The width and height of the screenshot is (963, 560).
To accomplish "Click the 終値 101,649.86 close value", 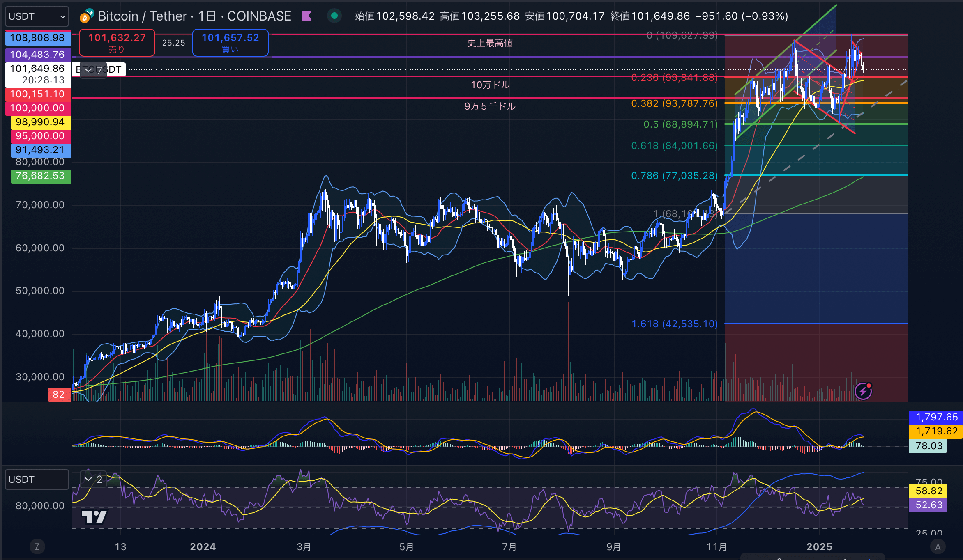I will 650,16.
